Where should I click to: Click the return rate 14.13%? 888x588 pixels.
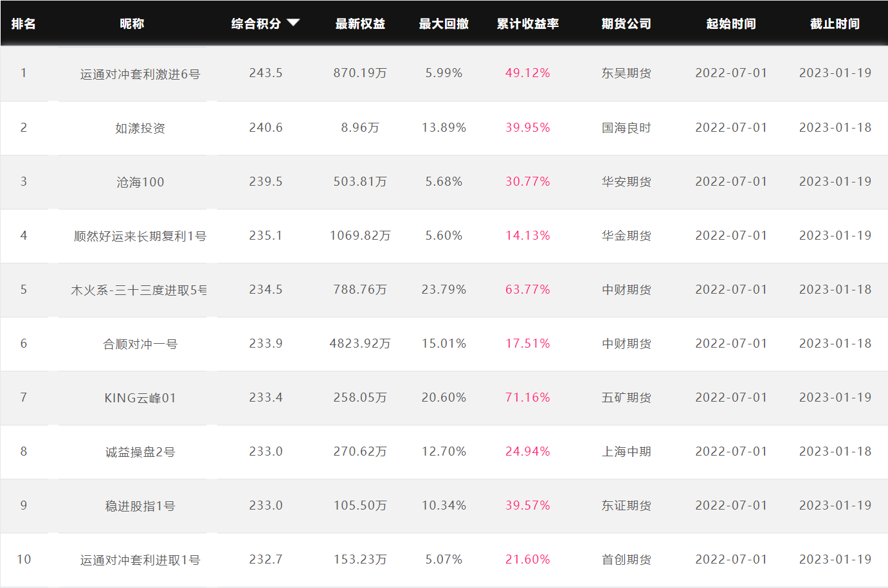(x=528, y=235)
